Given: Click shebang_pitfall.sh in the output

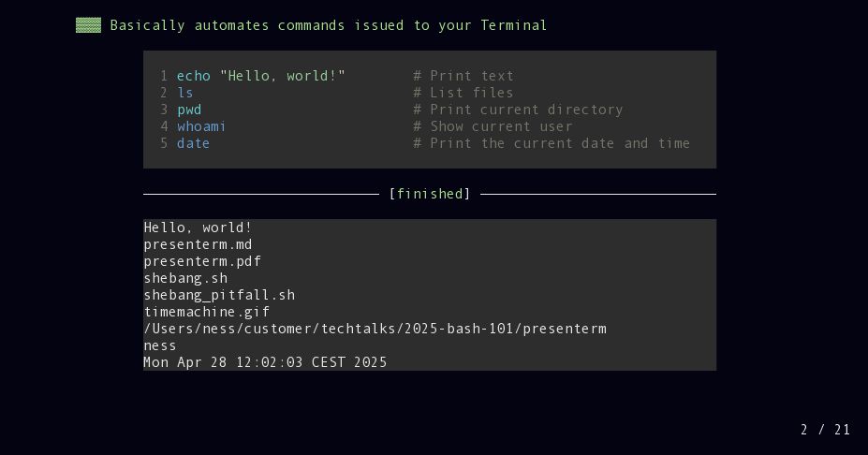Looking at the screenshot, I should pyautogui.click(x=219, y=295).
